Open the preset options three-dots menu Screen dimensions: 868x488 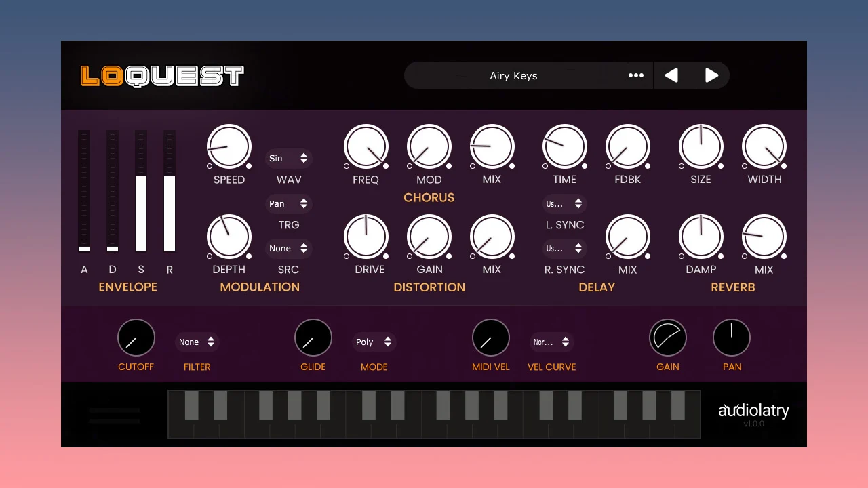click(x=635, y=75)
